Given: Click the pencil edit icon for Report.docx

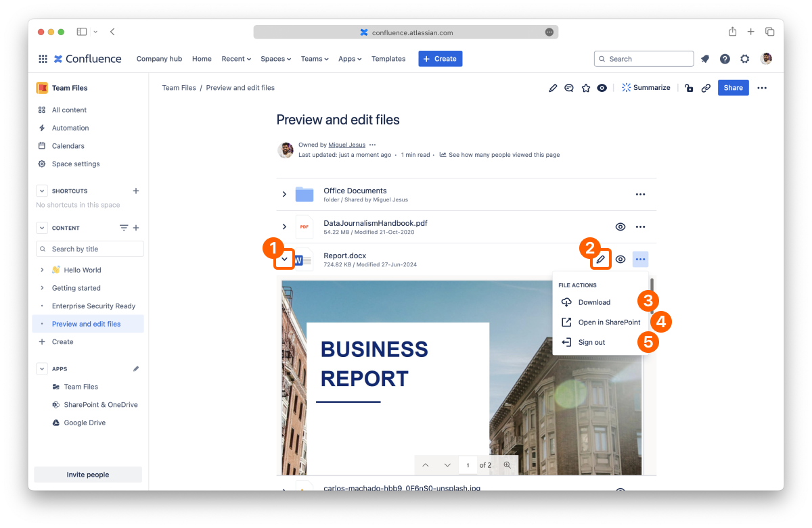Looking at the screenshot, I should [x=600, y=260].
